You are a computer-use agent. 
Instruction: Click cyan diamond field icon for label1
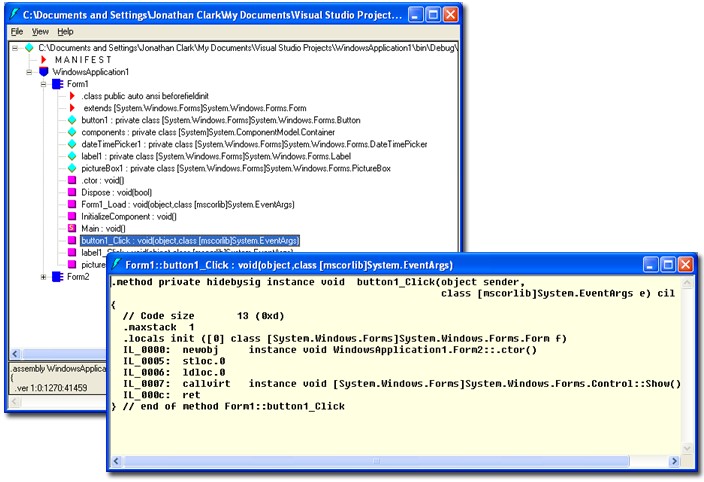(72, 156)
